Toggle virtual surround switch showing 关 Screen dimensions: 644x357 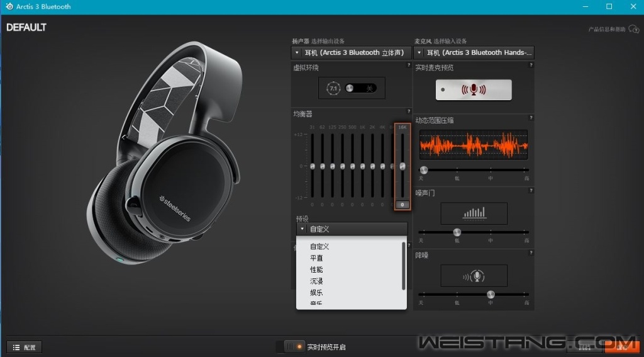(360, 88)
